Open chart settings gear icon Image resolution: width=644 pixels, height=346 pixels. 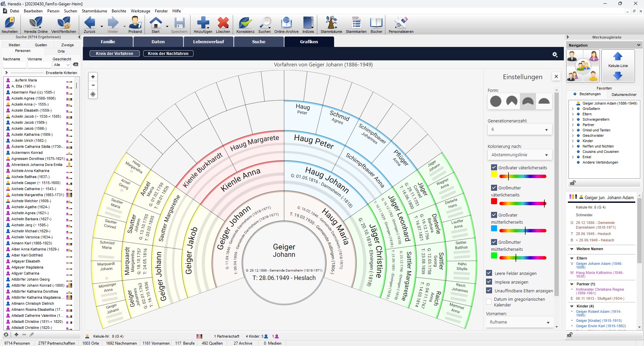[x=555, y=54]
